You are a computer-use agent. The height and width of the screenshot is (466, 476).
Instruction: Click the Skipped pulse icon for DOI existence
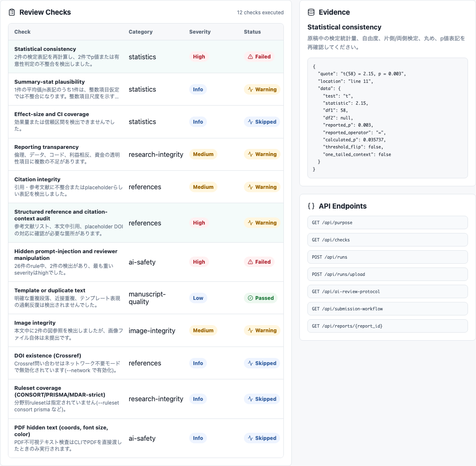(251, 363)
